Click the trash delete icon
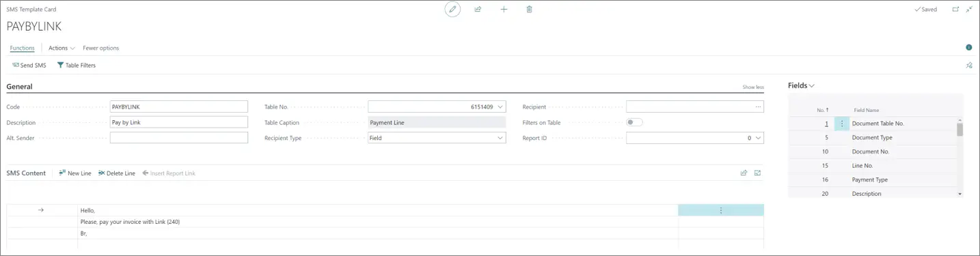The height and width of the screenshot is (256, 980). [529, 10]
